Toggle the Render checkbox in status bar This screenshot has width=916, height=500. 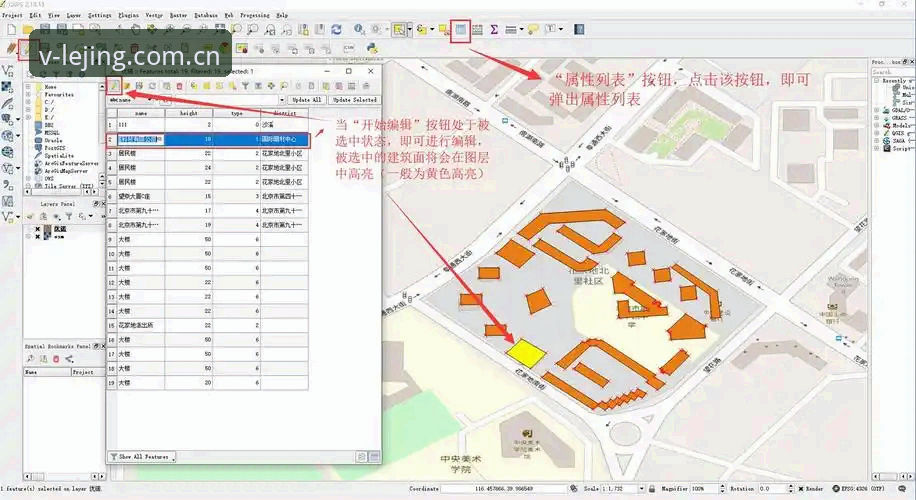tap(801, 489)
